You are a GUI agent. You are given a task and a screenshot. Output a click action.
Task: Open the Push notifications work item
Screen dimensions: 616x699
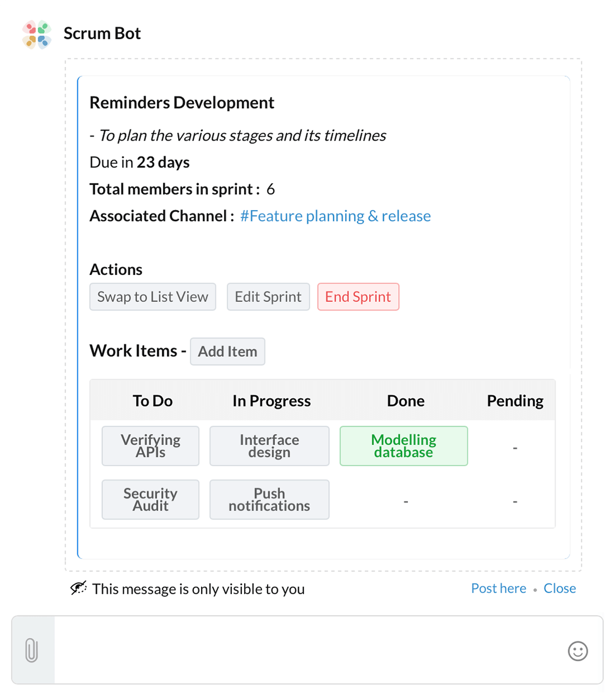pyautogui.click(x=269, y=500)
